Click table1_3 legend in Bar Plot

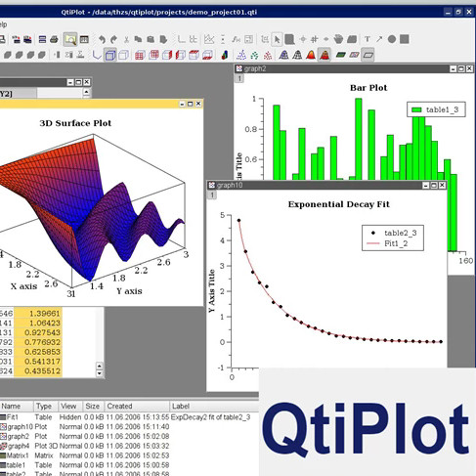(436, 109)
